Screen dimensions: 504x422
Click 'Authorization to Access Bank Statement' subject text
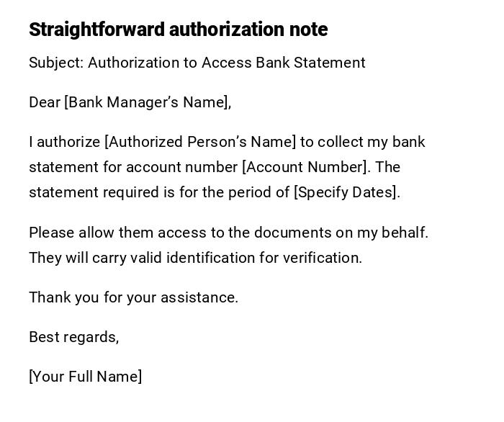(x=227, y=63)
